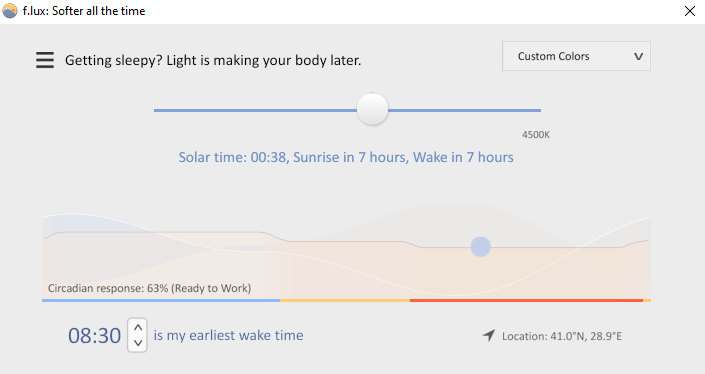This screenshot has height=374, width=705.
Task: Click the Location: 41.0°N, 28.9°E text
Action: click(562, 336)
